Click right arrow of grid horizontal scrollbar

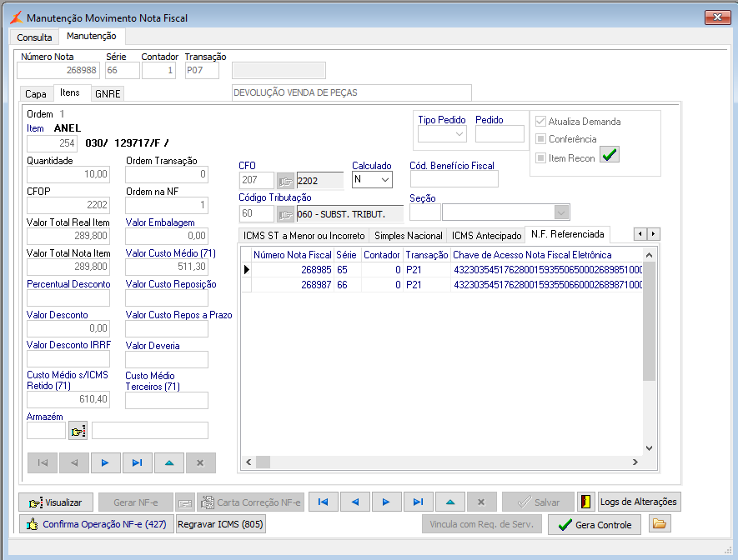[635, 462]
